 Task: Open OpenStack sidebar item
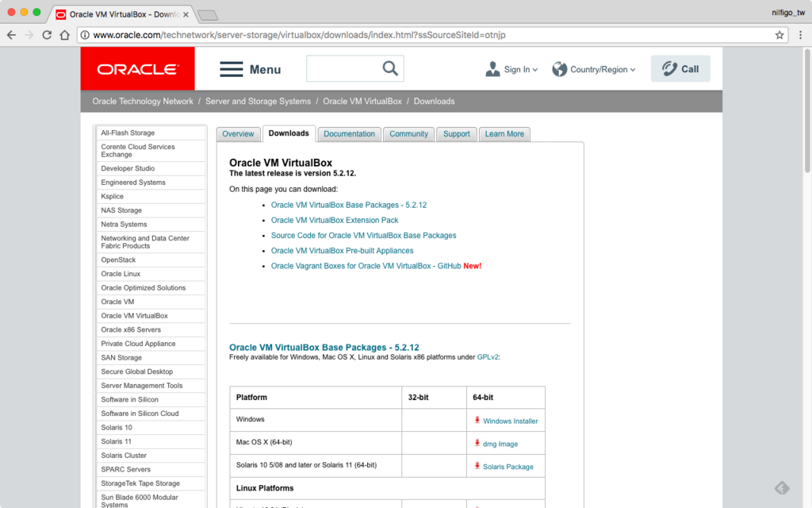point(118,260)
